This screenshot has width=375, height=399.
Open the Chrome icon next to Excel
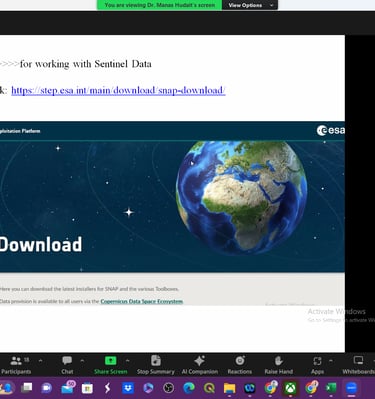tap(311, 388)
